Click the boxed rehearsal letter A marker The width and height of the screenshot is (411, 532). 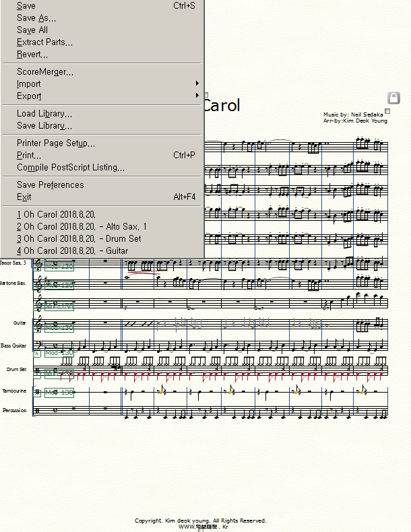click(x=37, y=353)
